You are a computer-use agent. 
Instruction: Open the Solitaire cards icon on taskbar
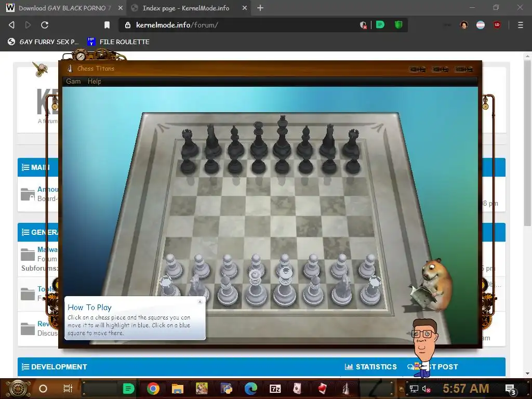297,389
